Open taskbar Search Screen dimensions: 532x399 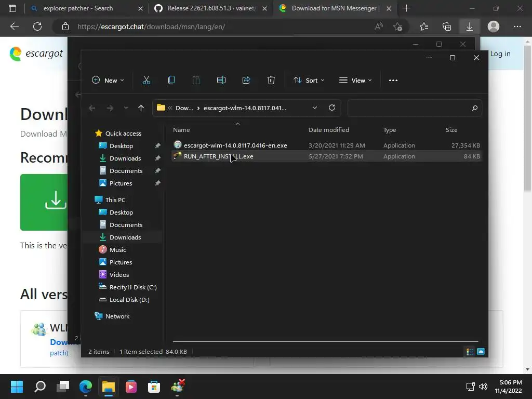(x=40, y=387)
